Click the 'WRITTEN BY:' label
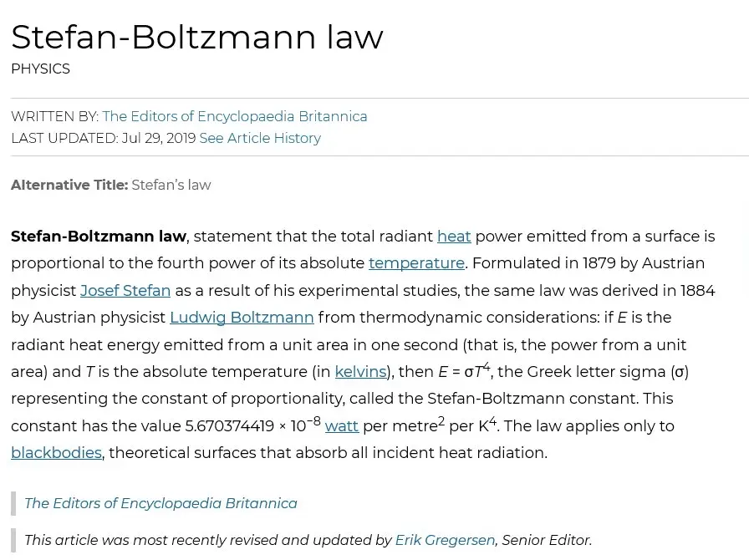 54,116
